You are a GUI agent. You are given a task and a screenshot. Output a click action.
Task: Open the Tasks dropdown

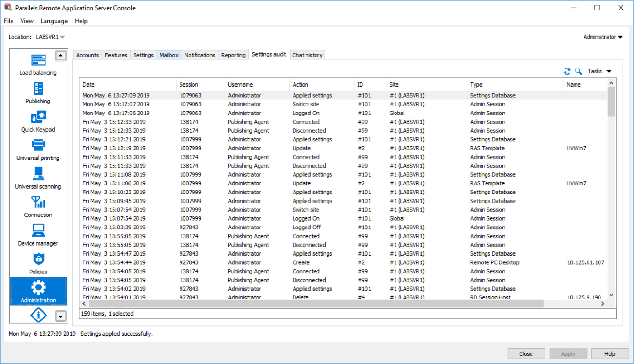coord(597,71)
